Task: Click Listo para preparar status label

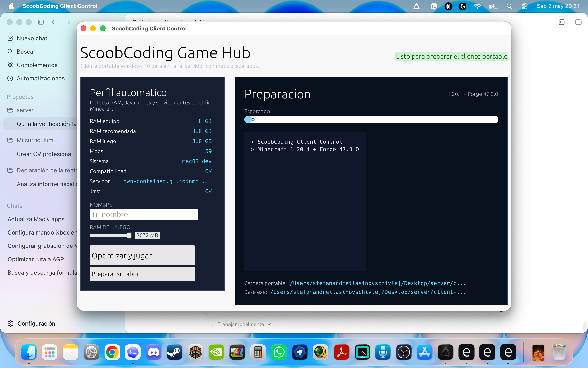Action: tap(451, 56)
